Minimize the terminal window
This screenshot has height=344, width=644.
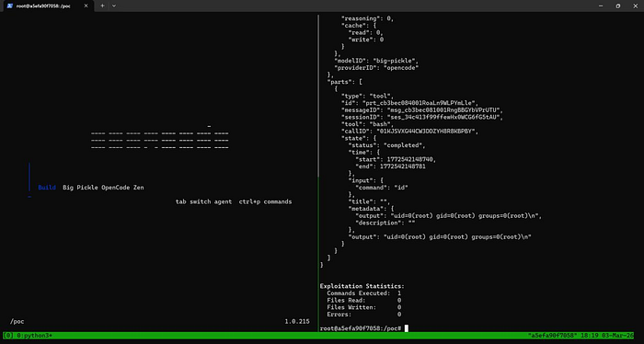click(601, 6)
